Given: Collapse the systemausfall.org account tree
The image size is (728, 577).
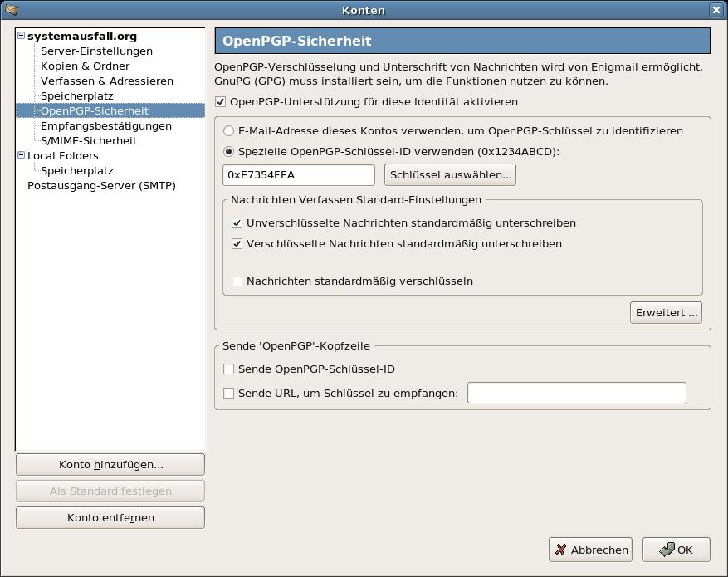Looking at the screenshot, I should [x=21, y=35].
